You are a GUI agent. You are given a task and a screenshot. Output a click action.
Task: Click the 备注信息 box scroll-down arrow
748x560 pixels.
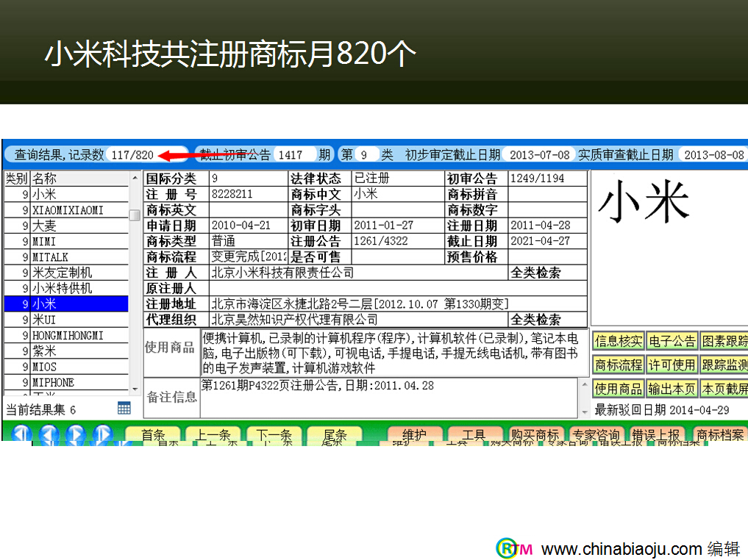click(585, 412)
